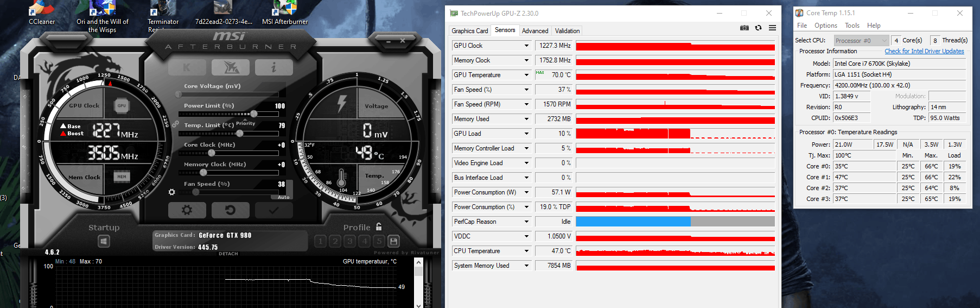The height and width of the screenshot is (308, 980).
Task: Expand the GPU Clock sensor dropdown in GPU-Z
Action: click(x=526, y=46)
